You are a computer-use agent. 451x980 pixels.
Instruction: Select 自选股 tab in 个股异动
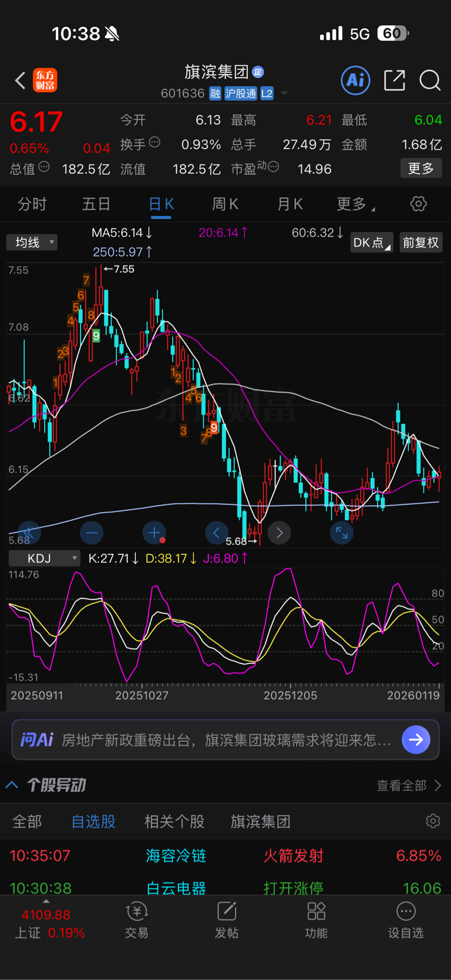[x=93, y=821]
